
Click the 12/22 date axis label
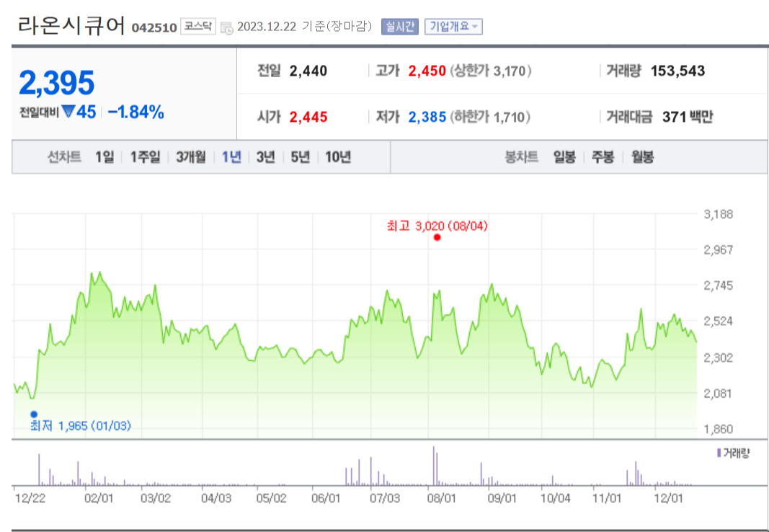pos(30,499)
